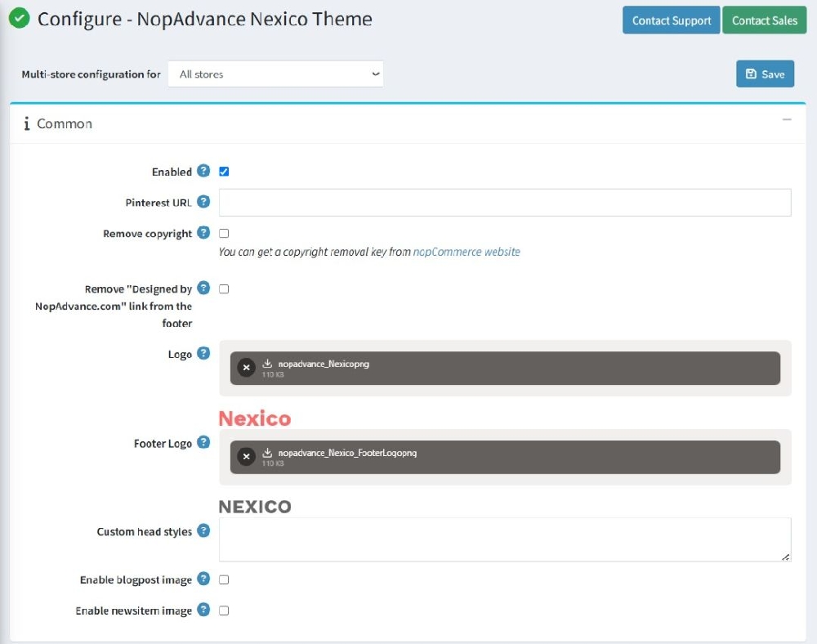Check the Remove copyright checkbox

(x=224, y=234)
